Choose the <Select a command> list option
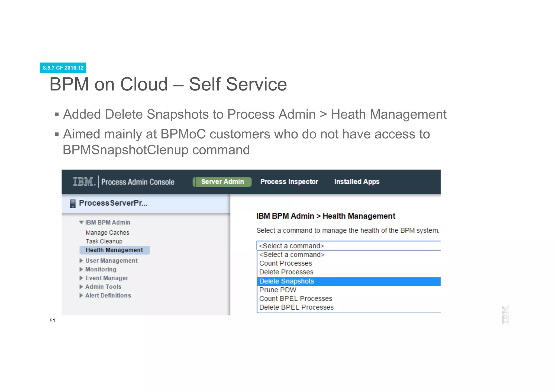This screenshot has height=392, width=555. tap(349, 255)
